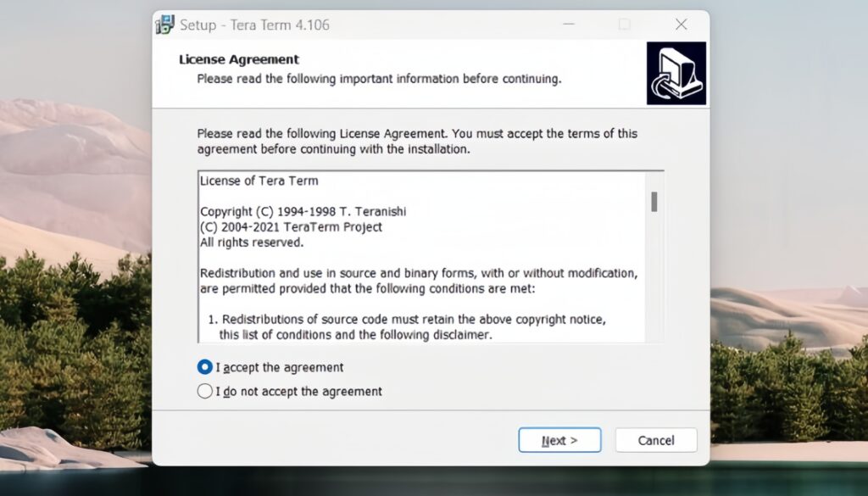
Task: Click 'Setup - Tera Term 4.106' title text
Action: [x=254, y=25]
